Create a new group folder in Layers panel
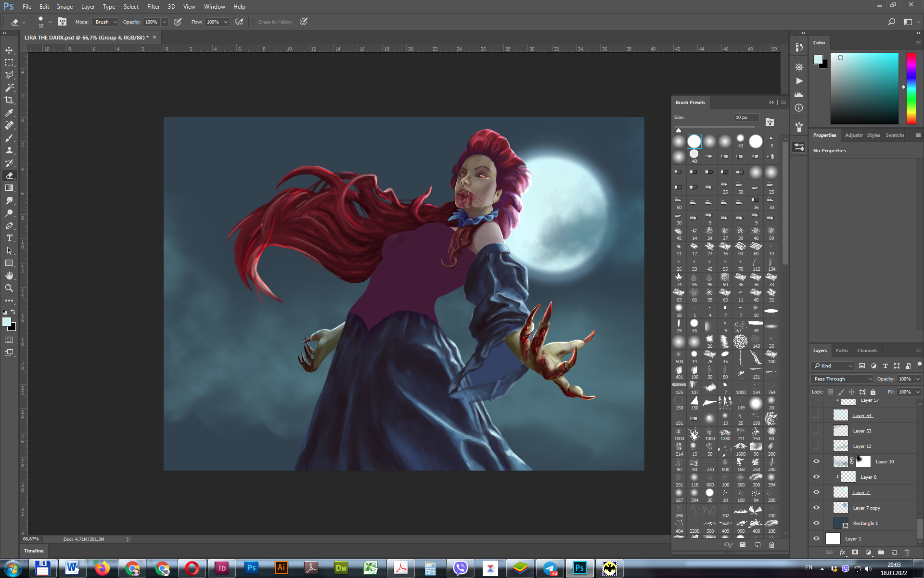Viewport: 924px width, 578px height. coord(881,552)
